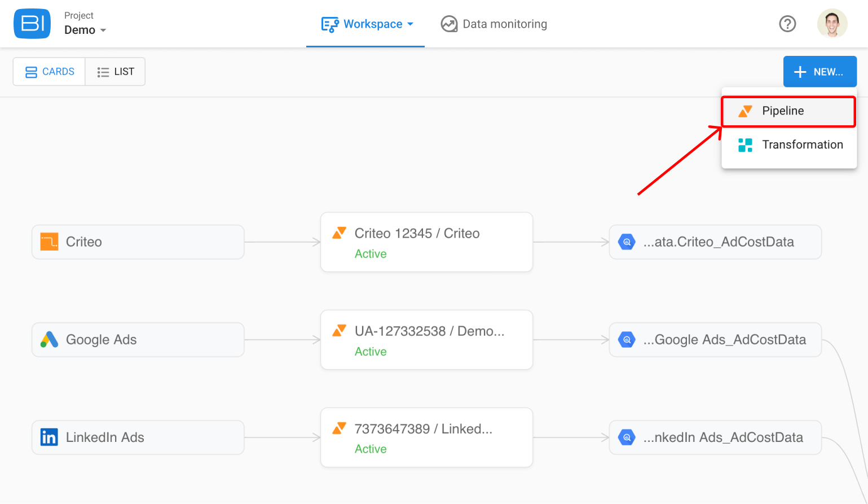Open the Data monitoring tab label

coord(505,24)
